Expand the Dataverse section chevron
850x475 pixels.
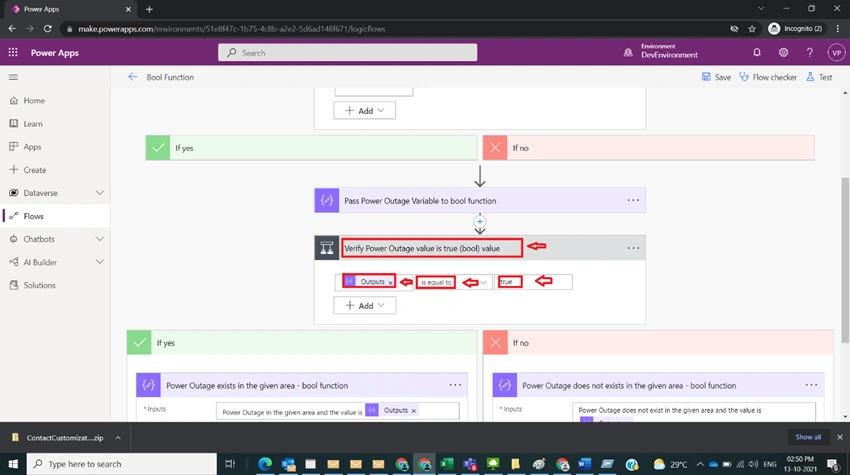[x=100, y=192]
